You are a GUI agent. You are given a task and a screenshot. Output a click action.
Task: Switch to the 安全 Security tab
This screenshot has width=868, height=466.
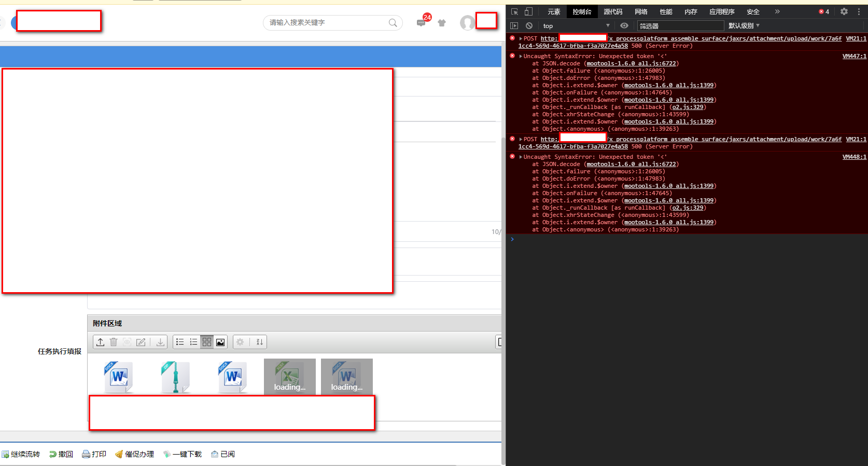click(x=753, y=11)
